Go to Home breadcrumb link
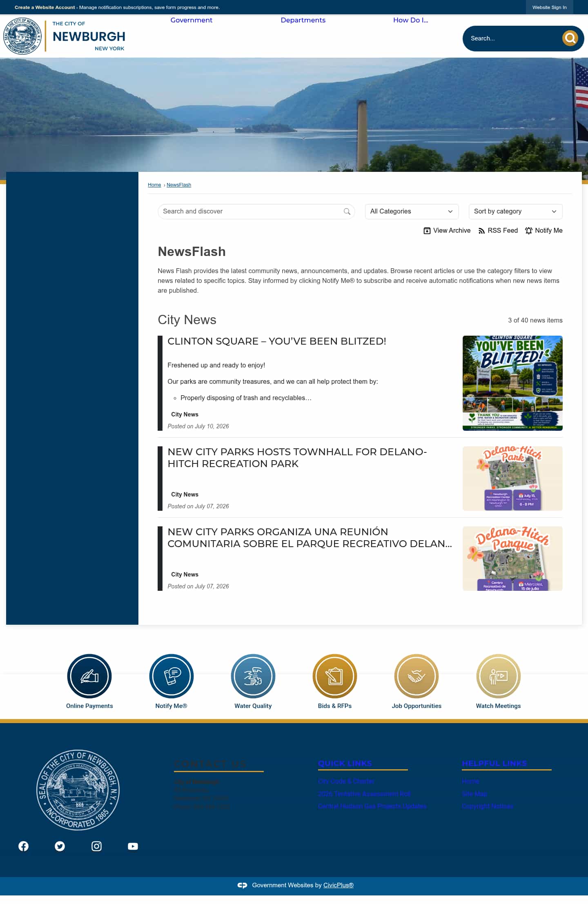The image size is (588, 904). pos(154,185)
